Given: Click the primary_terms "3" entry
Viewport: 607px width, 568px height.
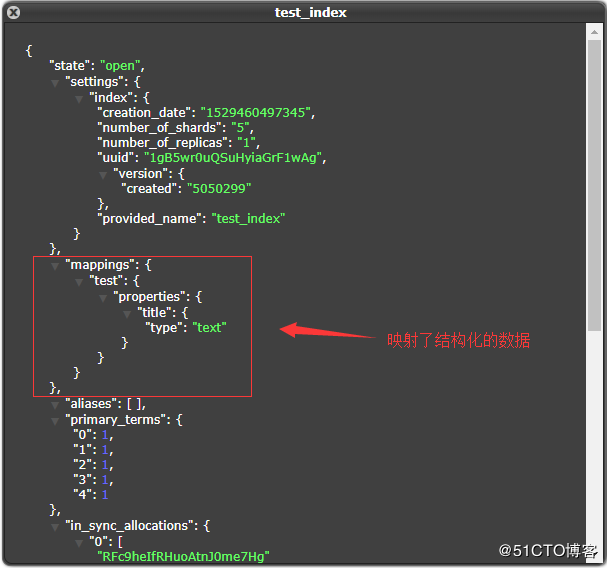Looking at the screenshot, I should (93, 480).
